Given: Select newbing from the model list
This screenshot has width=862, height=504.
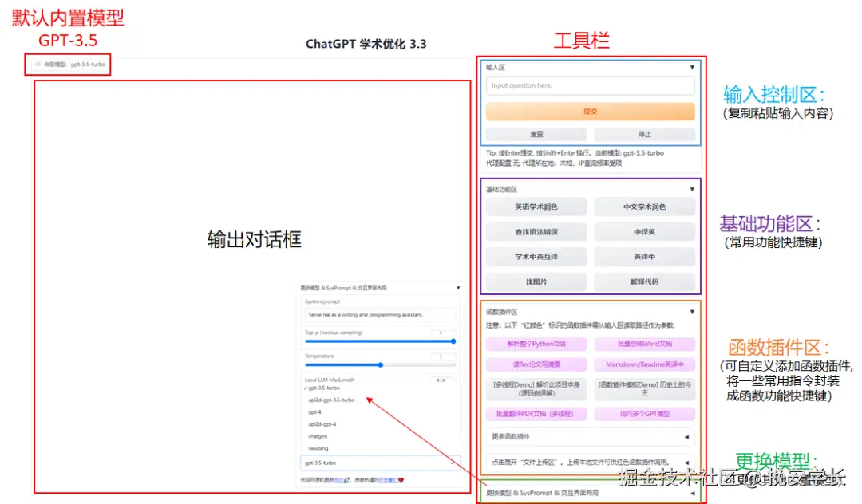Looking at the screenshot, I should tap(318, 448).
